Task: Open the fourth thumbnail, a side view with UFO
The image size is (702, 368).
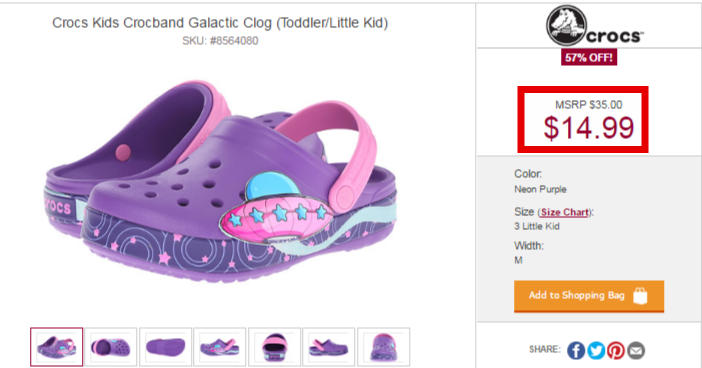Action: [x=220, y=347]
